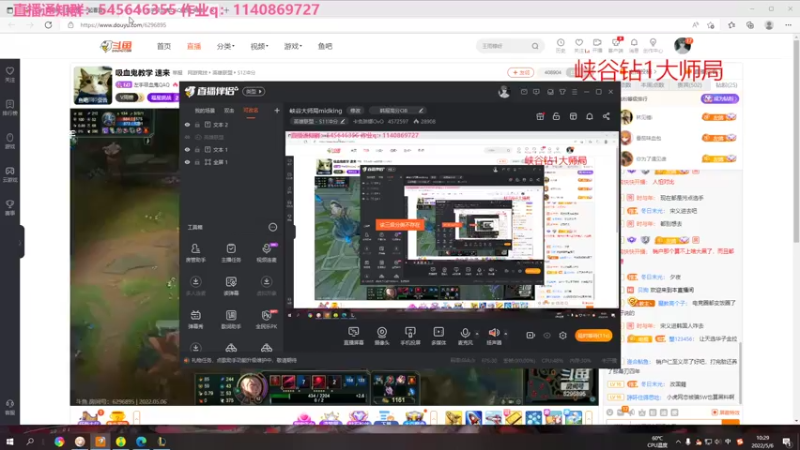Open the 主播任务 streamer tasks tool
The height and width of the screenshot is (450, 800).
tap(231, 253)
